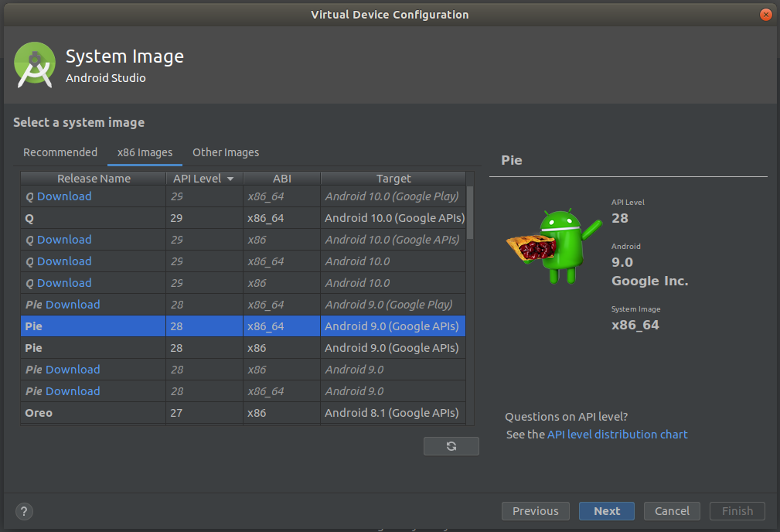
Task: Click the Previous button
Action: [535, 511]
